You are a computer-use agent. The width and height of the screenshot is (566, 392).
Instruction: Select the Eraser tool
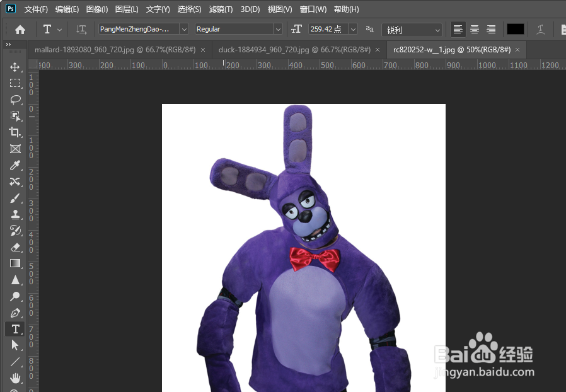(14, 247)
